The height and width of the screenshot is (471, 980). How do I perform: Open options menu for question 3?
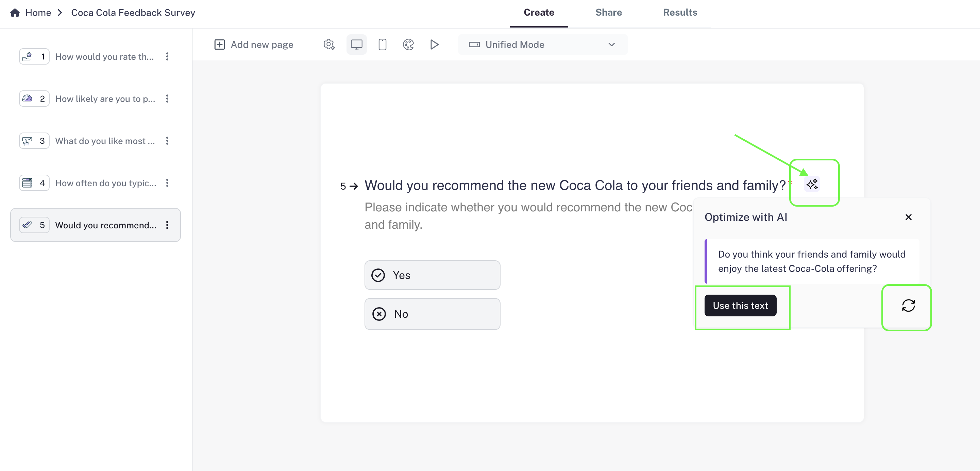[167, 141]
